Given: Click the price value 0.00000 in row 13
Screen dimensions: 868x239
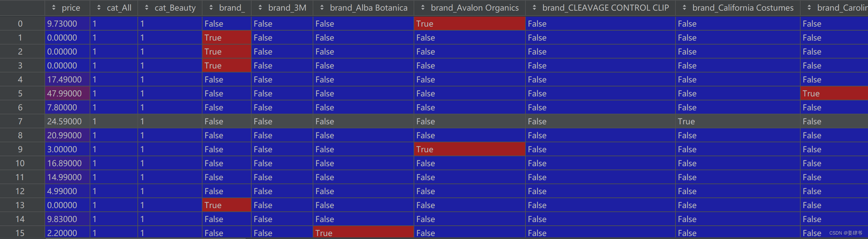Looking at the screenshot, I should tap(66, 205).
